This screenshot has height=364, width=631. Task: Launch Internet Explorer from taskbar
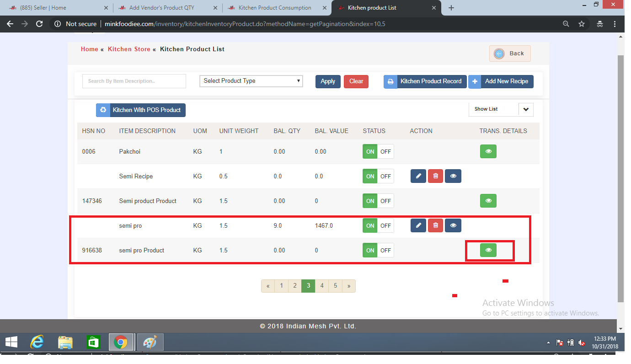tap(37, 342)
